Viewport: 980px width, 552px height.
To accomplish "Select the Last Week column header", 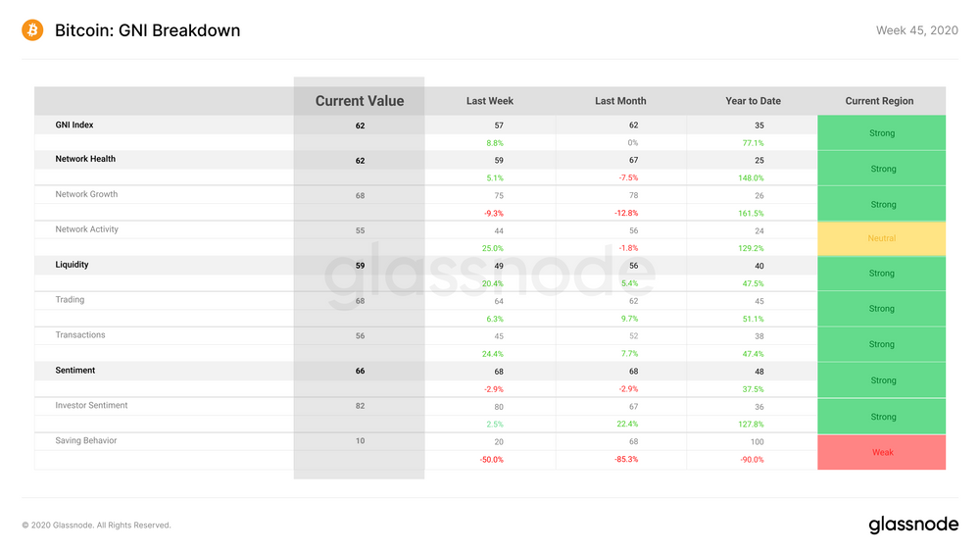I will coord(489,101).
